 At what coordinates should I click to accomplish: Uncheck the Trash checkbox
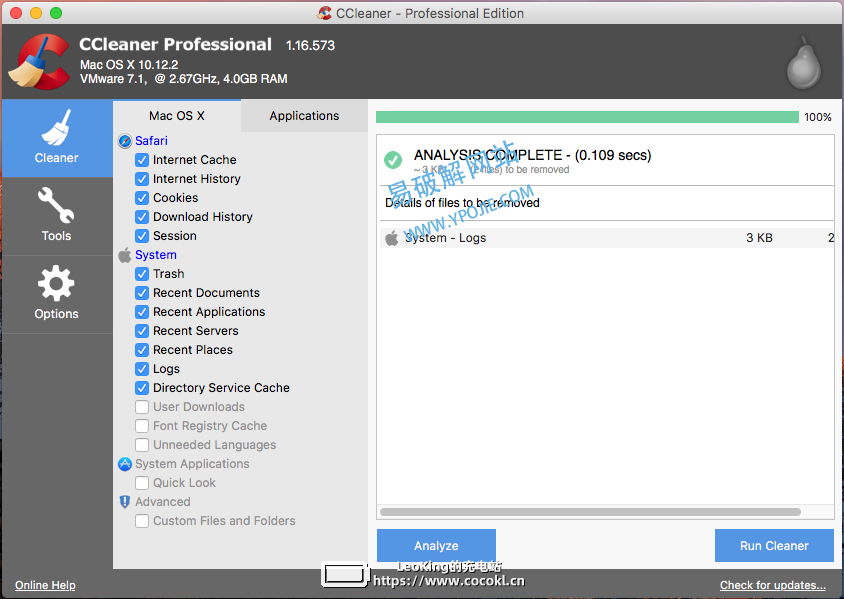click(142, 274)
